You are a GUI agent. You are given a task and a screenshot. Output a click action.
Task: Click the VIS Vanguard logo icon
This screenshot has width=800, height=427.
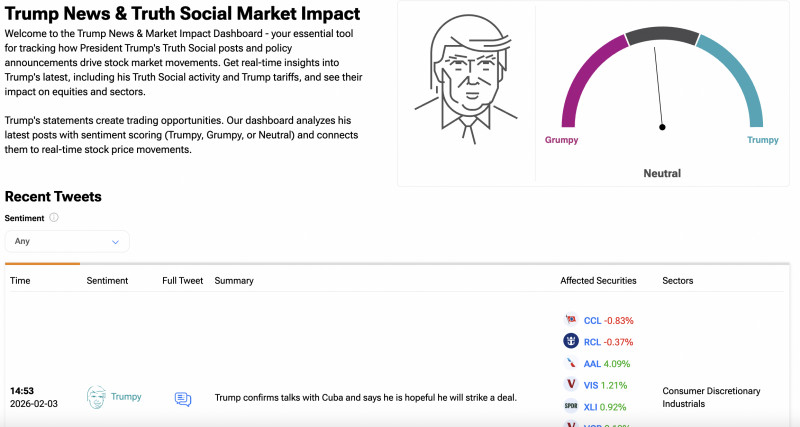tap(570, 385)
